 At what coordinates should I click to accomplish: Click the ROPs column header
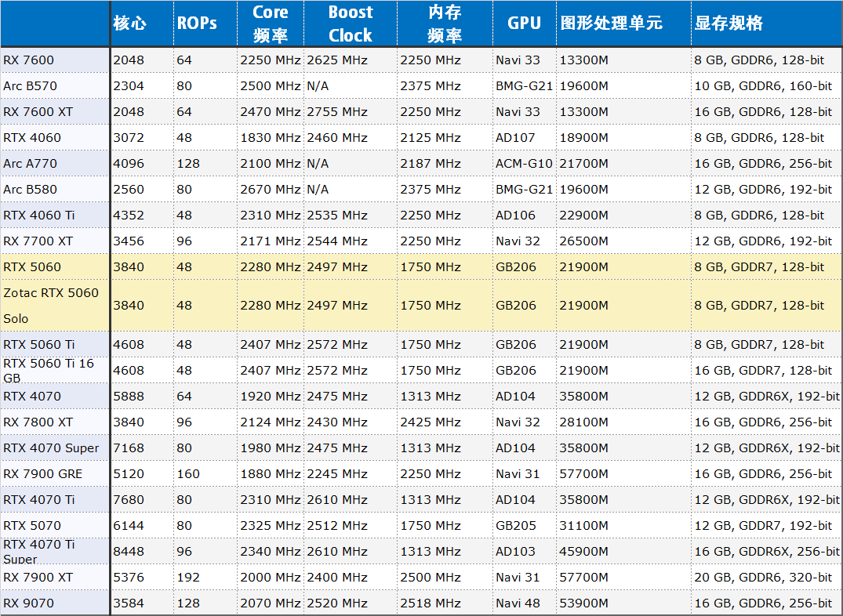click(196, 24)
